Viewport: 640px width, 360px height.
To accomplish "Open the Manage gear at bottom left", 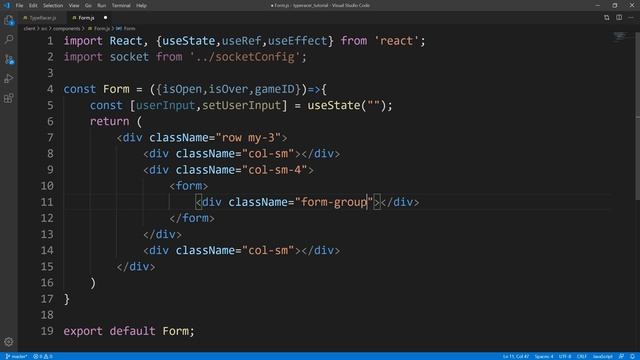I will tap(9, 342).
